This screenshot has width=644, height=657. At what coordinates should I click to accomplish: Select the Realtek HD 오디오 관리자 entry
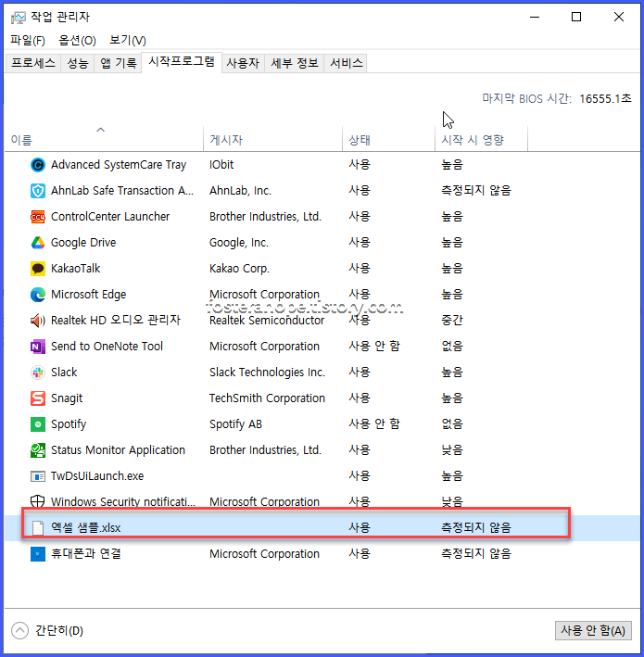click(x=116, y=321)
